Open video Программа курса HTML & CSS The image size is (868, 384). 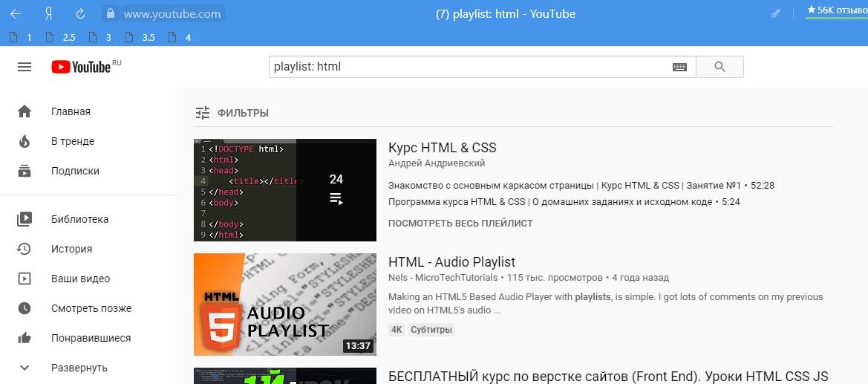pos(564,202)
